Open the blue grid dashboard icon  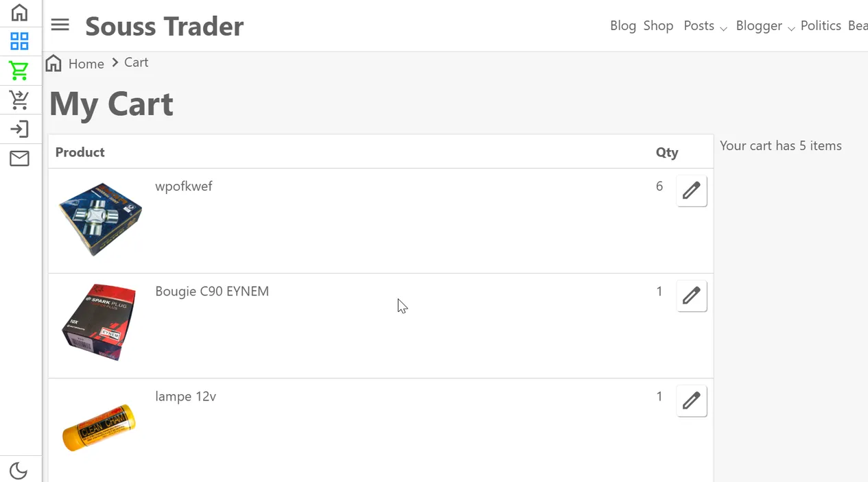point(19,41)
